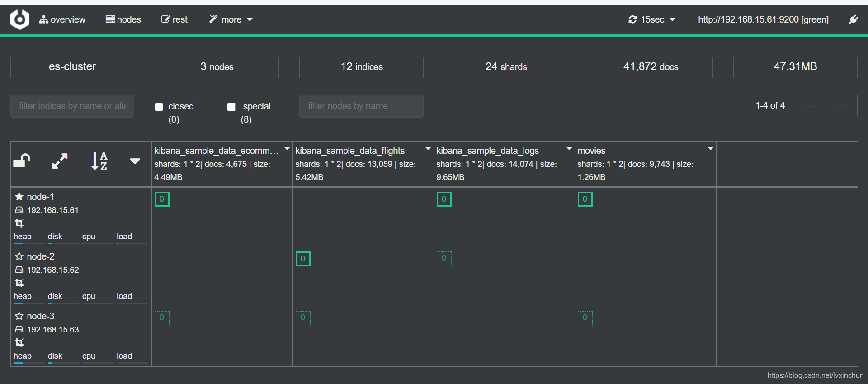The height and width of the screenshot is (384, 868).
Task: Open the 15sec refresh interval dropdown
Action: click(651, 19)
